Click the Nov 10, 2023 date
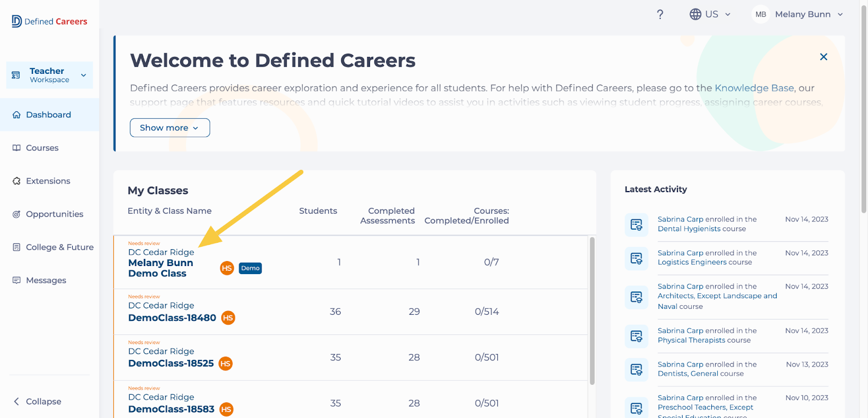This screenshot has height=418, width=868. [807, 398]
